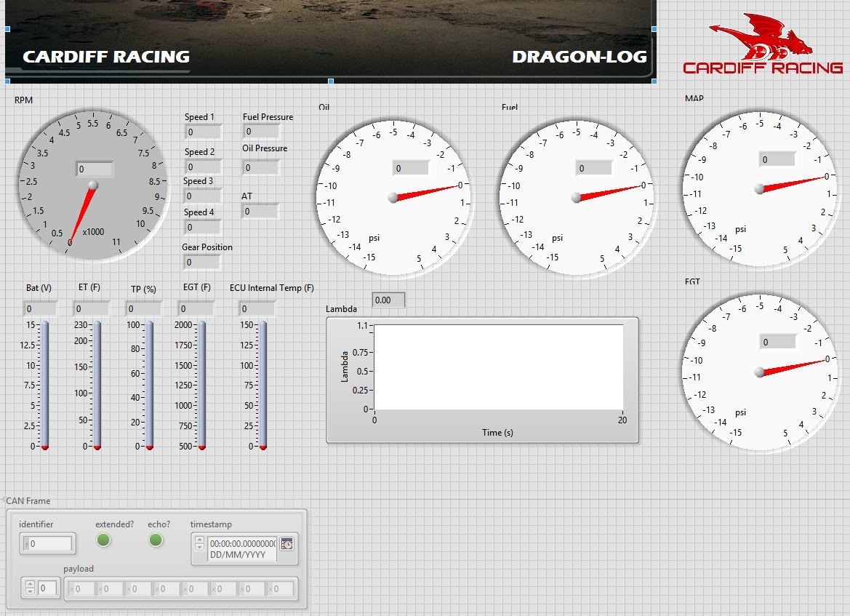
Task: Click the Fuel gauge digital readout
Action: [593, 168]
